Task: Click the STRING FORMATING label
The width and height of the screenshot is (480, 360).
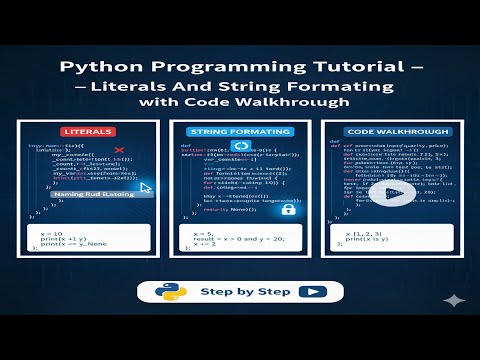Action: (x=240, y=132)
